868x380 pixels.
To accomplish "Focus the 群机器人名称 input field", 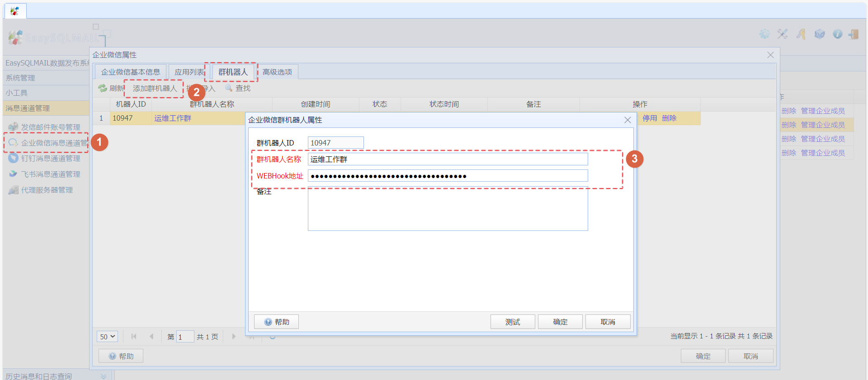I will pos(448,159).
